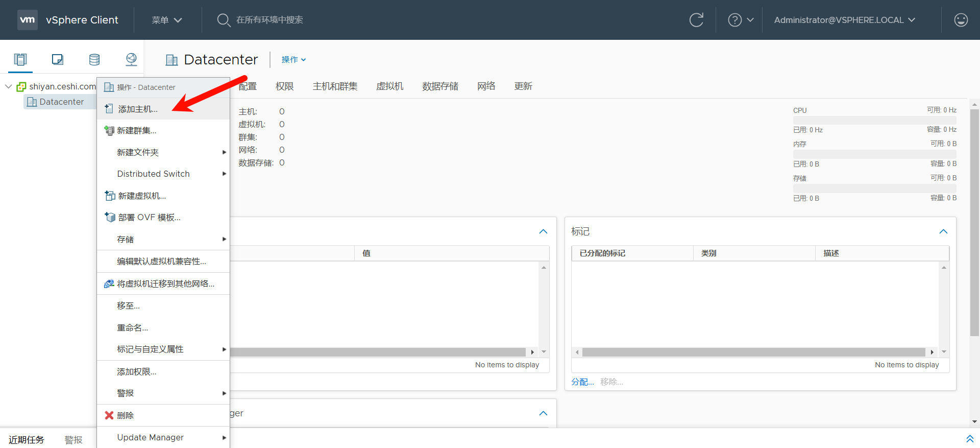Click the Datacenter title icon

(171, 60)
